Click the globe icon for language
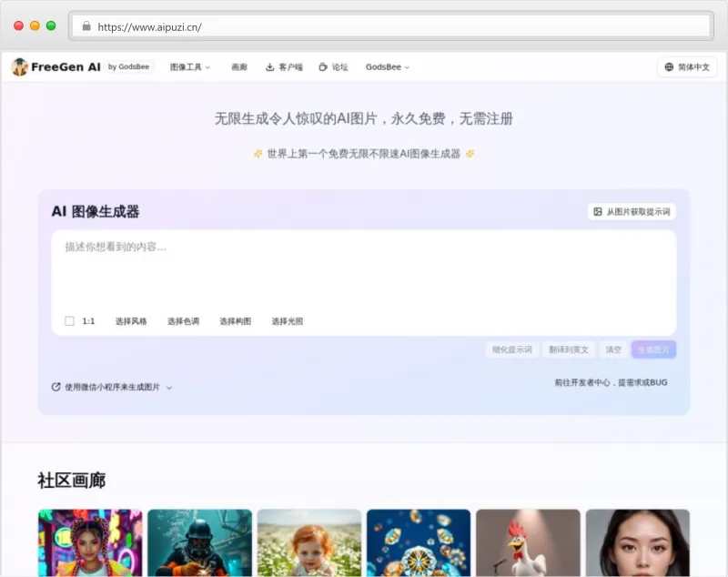 (669, 67)
